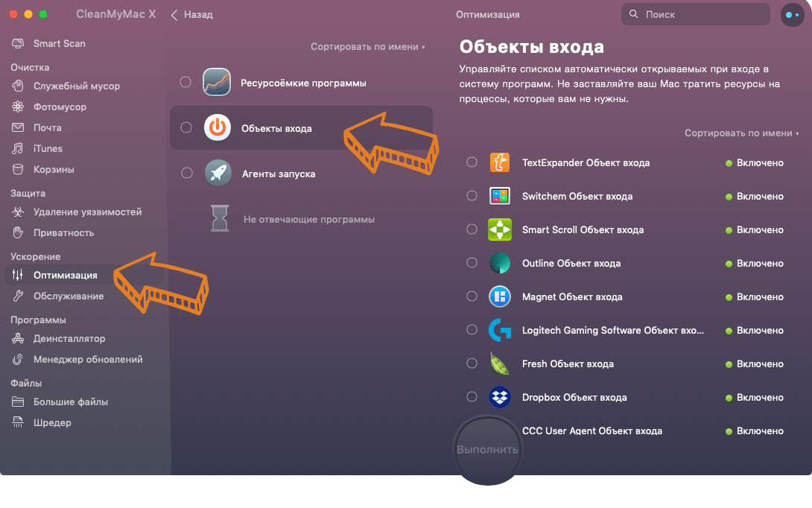Image resolution: width=812 pixels, height=508 pixels.
Task: Select Не отвечающие программы label
Action: tap(309, 220)
